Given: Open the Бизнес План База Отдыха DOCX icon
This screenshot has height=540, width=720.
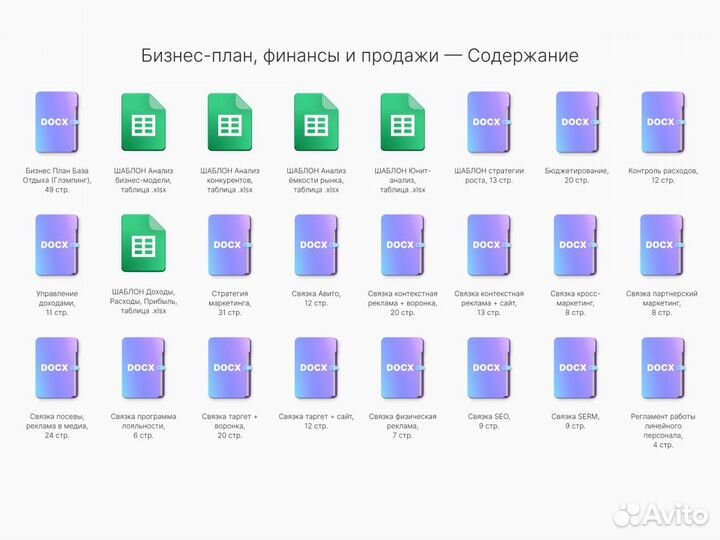Looking at the screenshot, I should (57, 122).
